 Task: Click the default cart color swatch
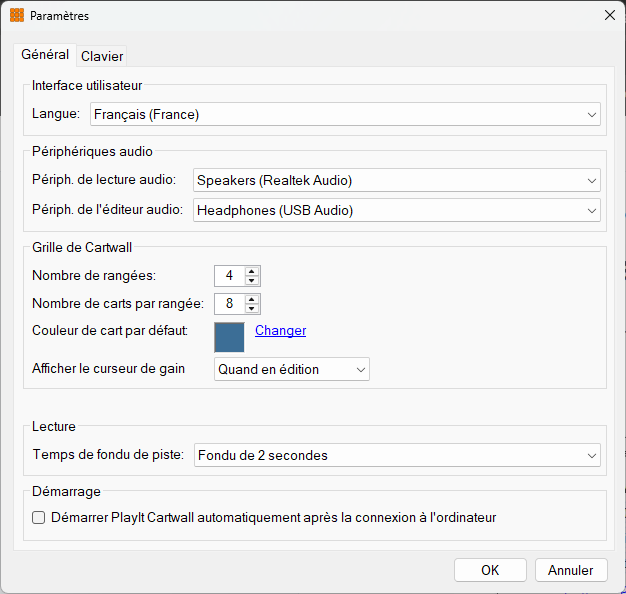coord(229,337)
